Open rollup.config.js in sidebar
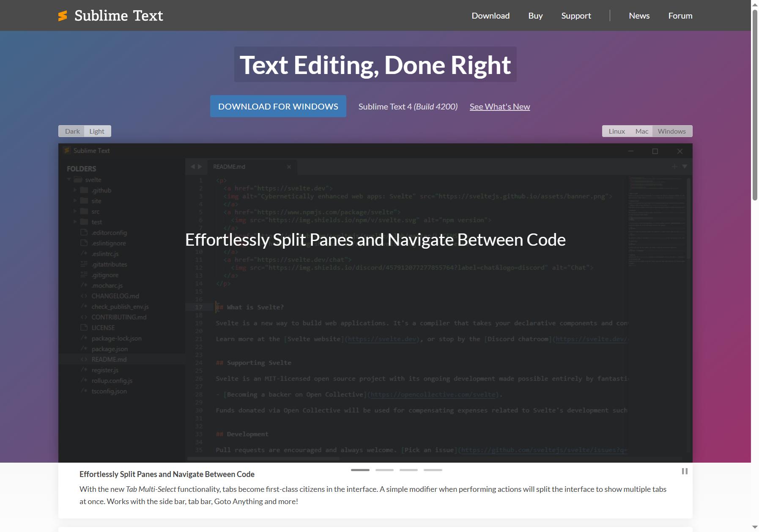The height and width of the screenshot is (532, 759). (x=112, y=381)
